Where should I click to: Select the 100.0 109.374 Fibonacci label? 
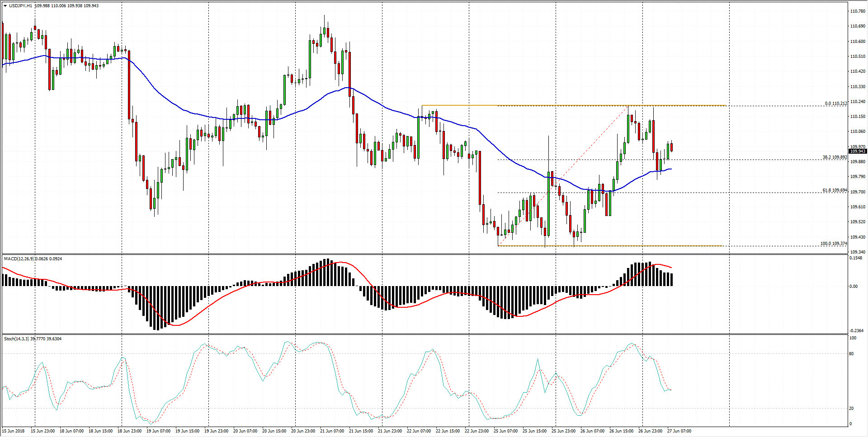(x=833, y=244)
